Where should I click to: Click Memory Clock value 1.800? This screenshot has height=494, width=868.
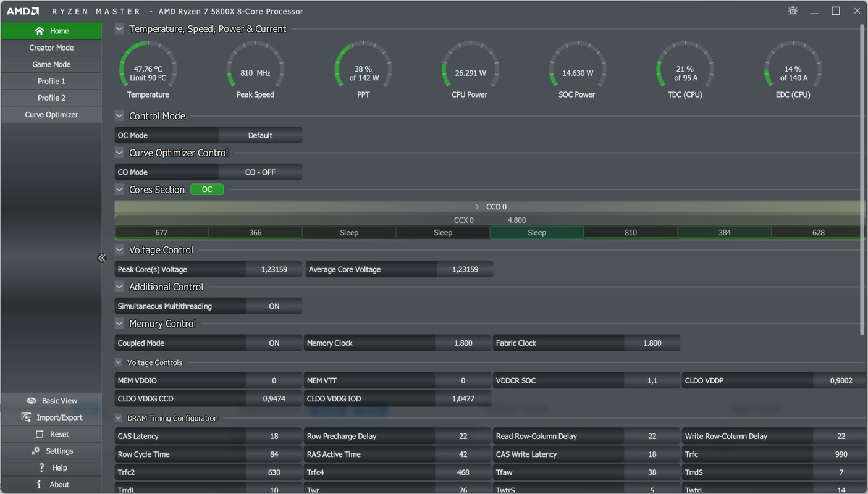tap(463, 343)
